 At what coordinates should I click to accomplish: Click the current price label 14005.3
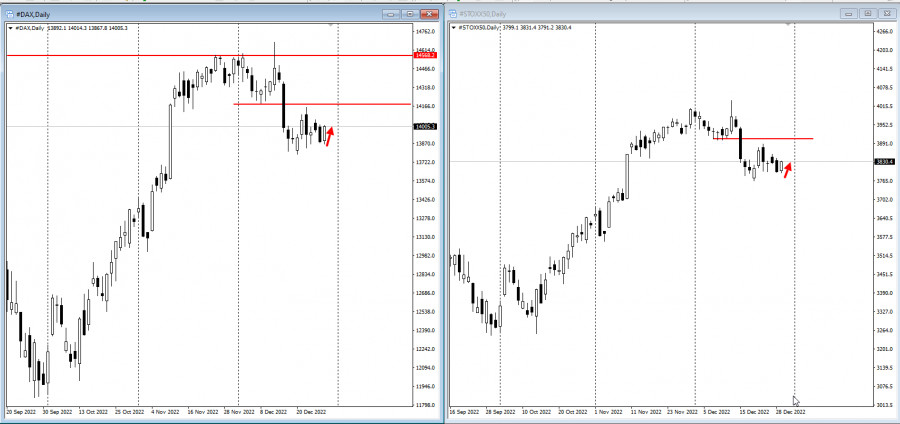coord(425,126)
